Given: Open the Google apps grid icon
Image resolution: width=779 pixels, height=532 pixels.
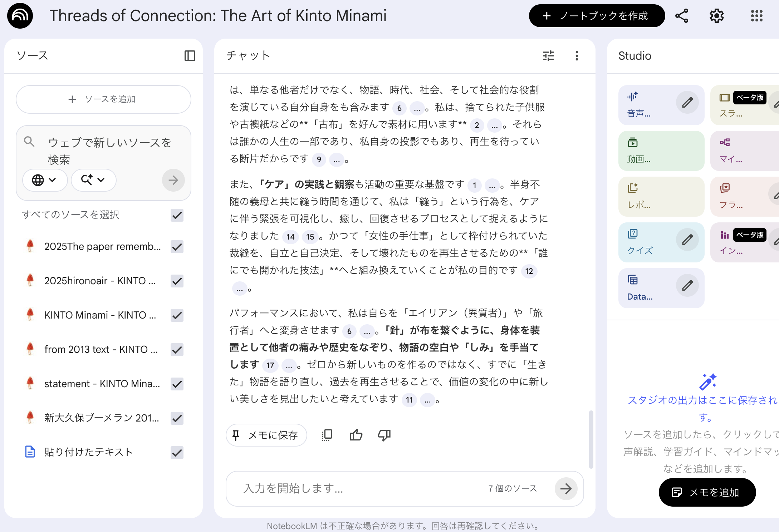Looking at the screenshot, I should click(756, 16).
